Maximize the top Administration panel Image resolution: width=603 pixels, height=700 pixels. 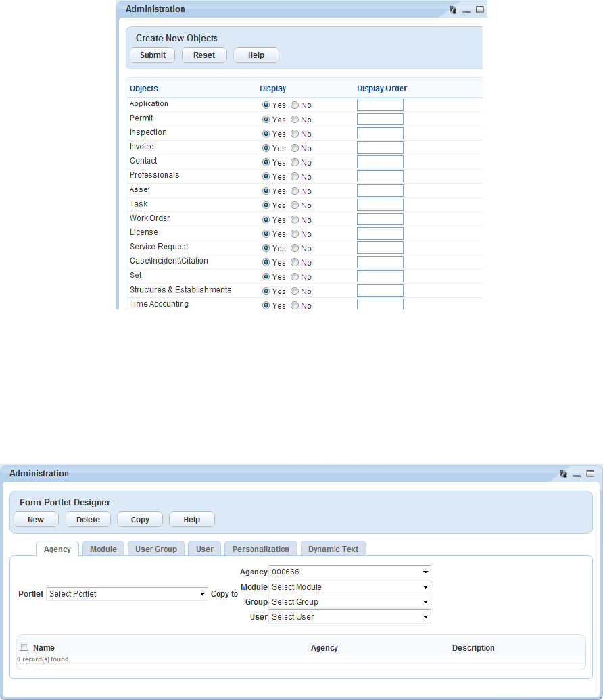pos(480,9)
